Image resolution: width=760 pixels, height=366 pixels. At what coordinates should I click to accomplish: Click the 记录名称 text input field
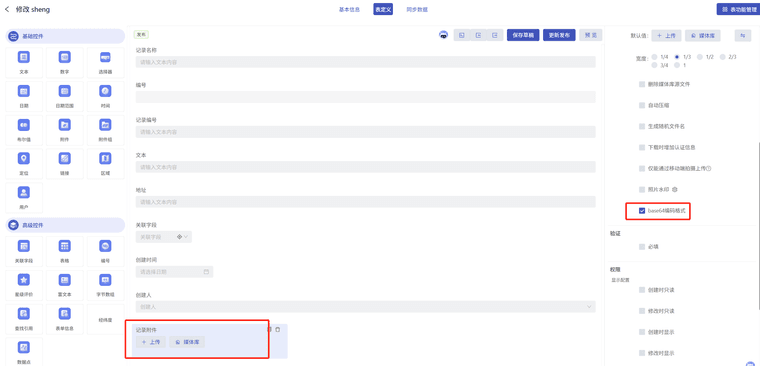tap(365, 62)
